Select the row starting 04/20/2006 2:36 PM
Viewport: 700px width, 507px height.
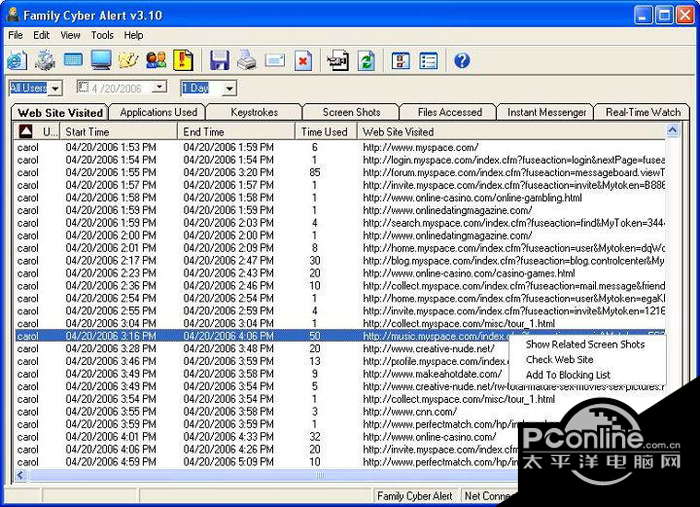click(340, 285)
